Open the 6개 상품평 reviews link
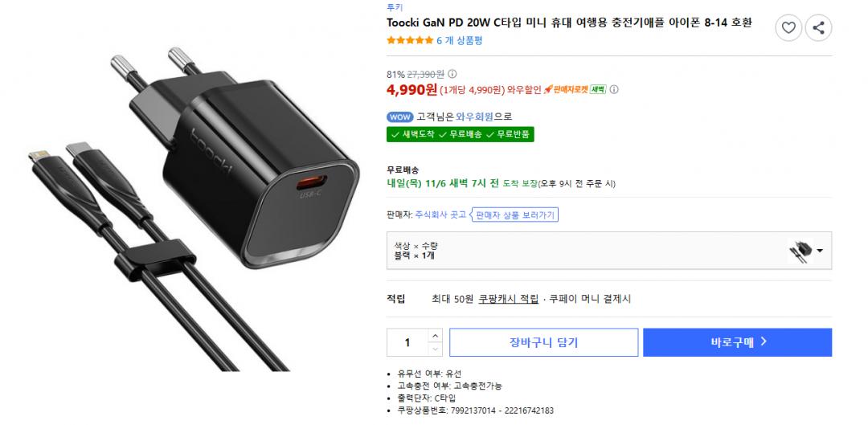 click(x=460, y=40)
